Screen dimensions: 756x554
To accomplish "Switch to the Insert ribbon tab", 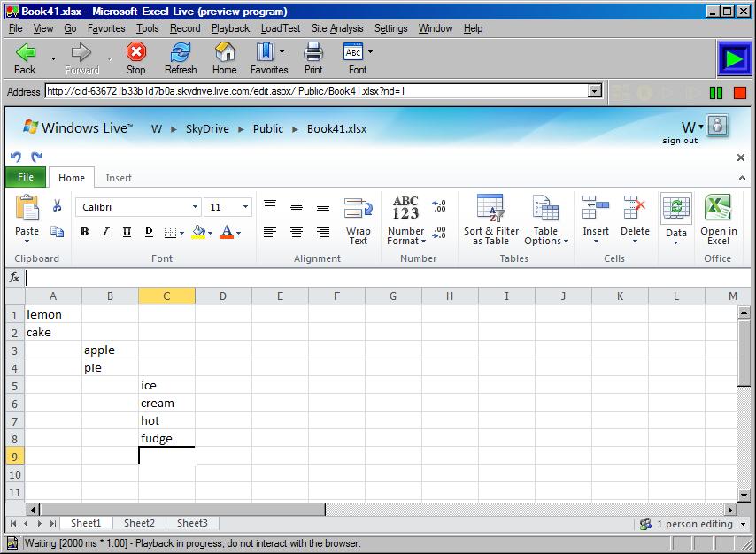I will pos(119,177).
